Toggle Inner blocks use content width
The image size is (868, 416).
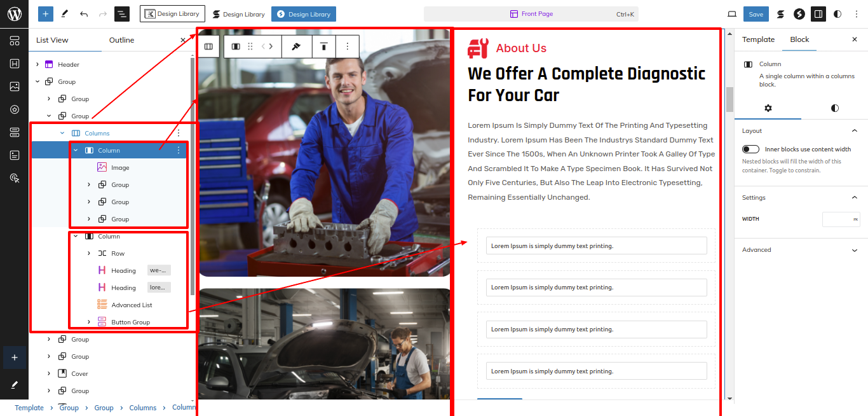click(x=750, y=149)
